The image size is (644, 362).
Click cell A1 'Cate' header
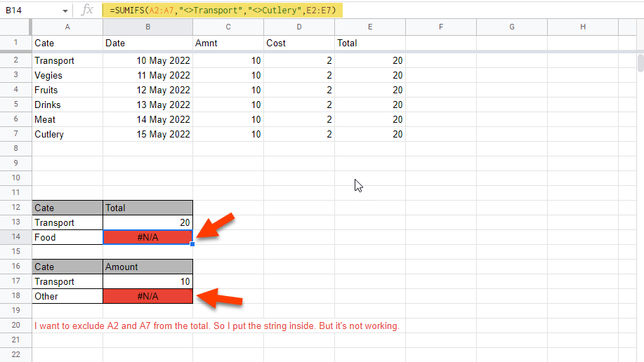click(67, 43)
